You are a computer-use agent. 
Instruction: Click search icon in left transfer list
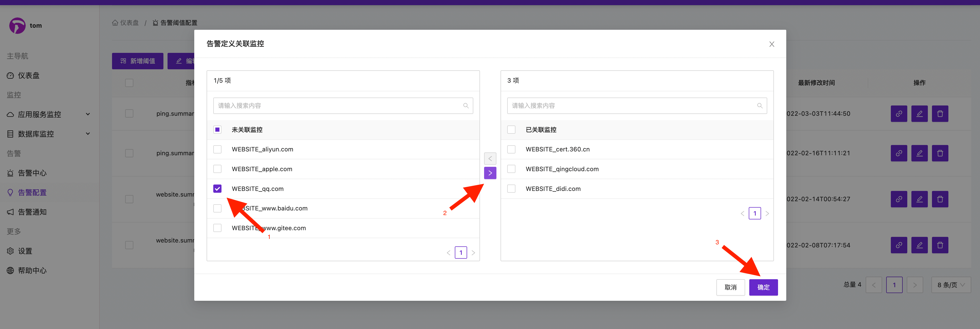(x=466, y=106)
